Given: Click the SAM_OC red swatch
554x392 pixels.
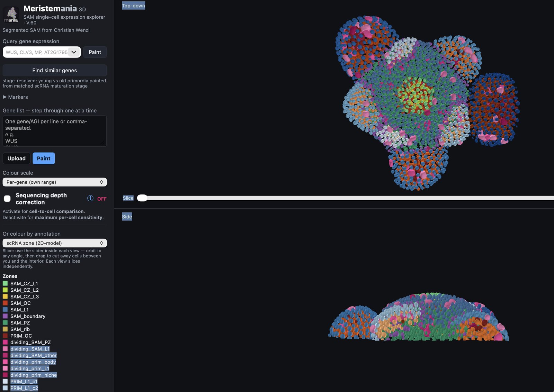Looking at the screenshot, I should 5,303.
